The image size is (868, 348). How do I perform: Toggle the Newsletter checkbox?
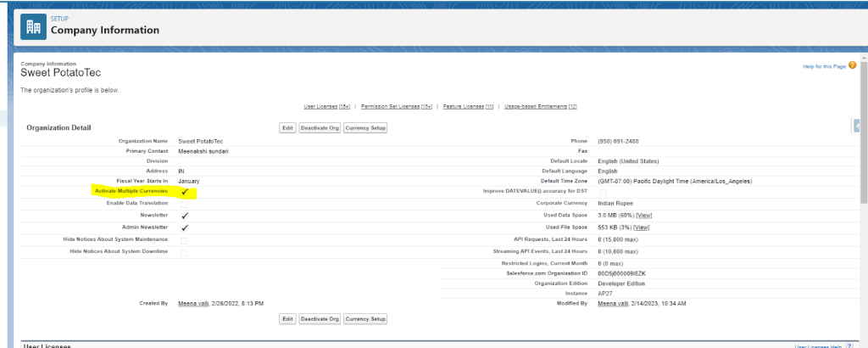[x=185, y=216]
